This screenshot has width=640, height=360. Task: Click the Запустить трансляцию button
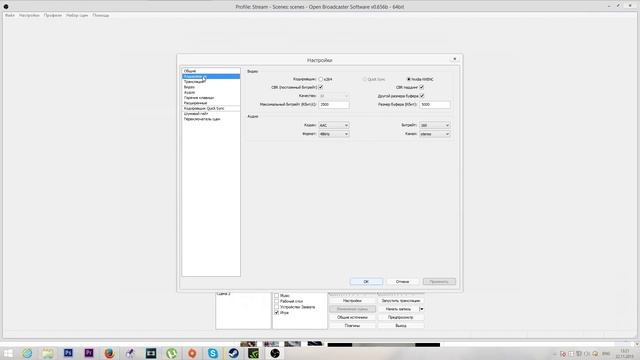point(401,301)
